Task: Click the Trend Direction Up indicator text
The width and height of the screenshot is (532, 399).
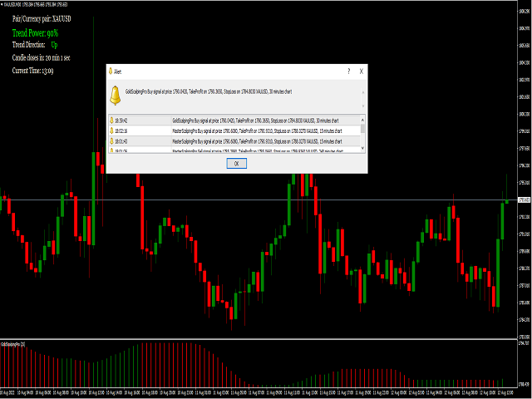Action: 54,45
